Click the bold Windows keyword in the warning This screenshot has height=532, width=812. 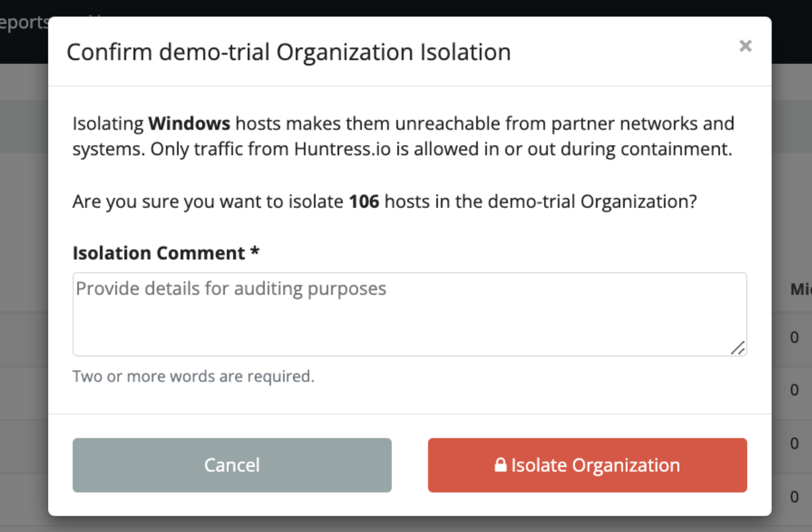click(189, 123)
